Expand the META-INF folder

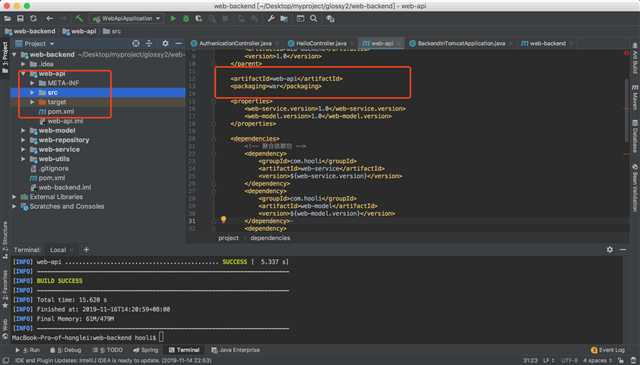(33, 83)
